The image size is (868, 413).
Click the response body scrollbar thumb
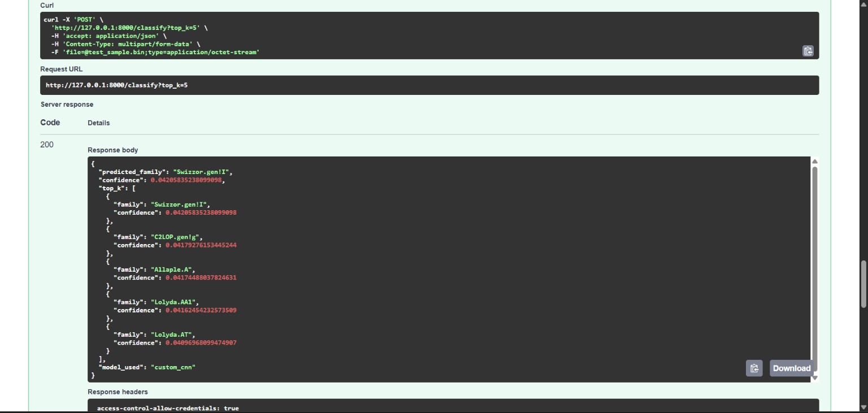tap(815, 269)
